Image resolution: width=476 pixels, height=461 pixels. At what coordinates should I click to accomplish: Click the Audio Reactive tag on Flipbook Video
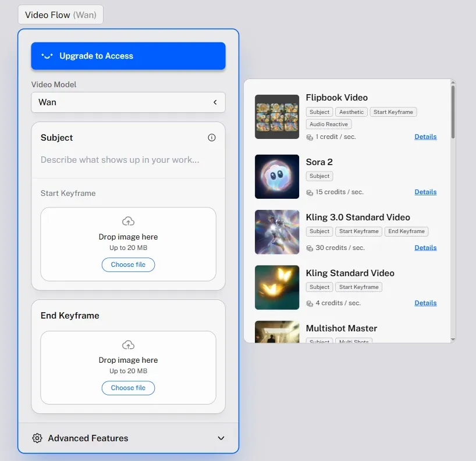pyautogui.click(x=328, y=124)
